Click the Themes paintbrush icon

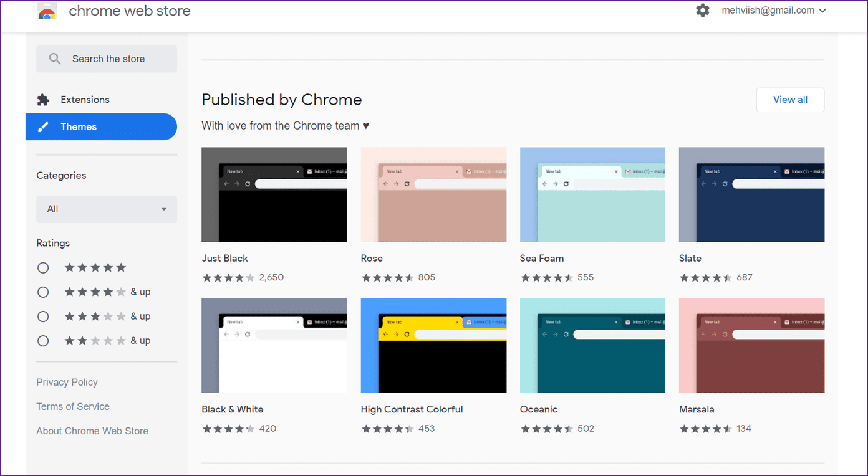point(43,127)
